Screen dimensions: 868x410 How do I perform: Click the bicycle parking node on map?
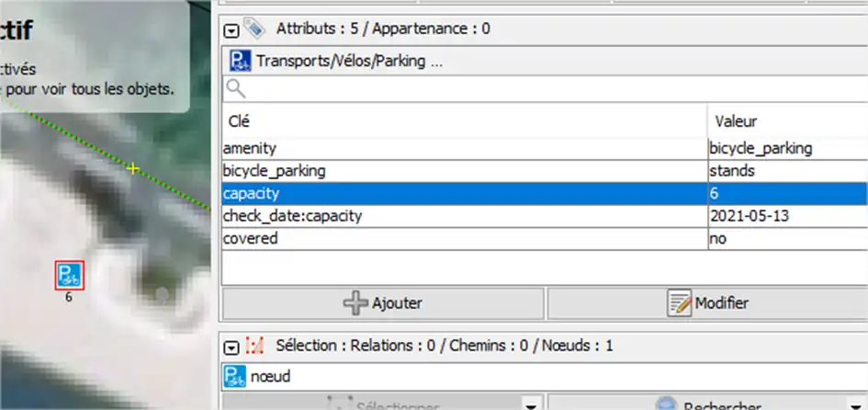click(70, 273)
